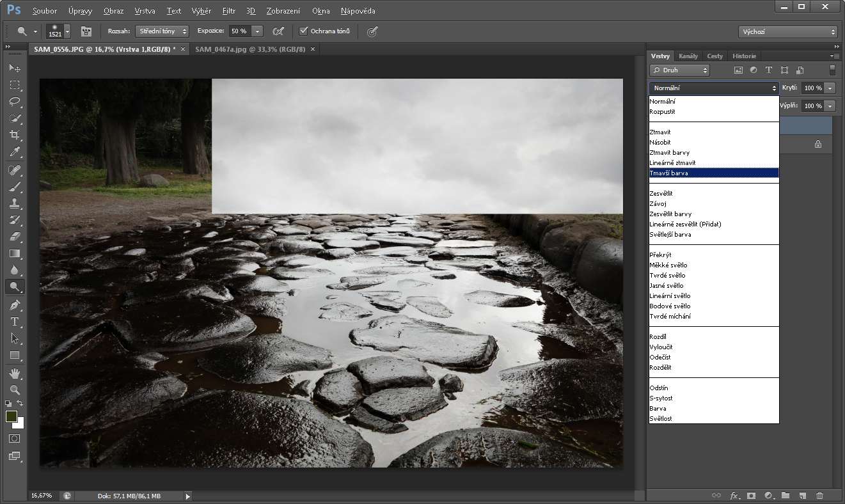Choose the Násobit blend mode
845x504 pixels.
click(x=660, y=142)
